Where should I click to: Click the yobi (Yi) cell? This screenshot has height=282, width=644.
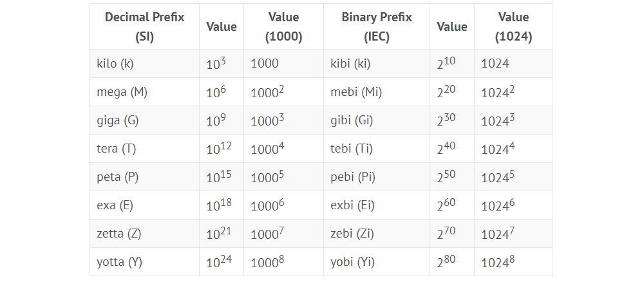coord(377,262)
